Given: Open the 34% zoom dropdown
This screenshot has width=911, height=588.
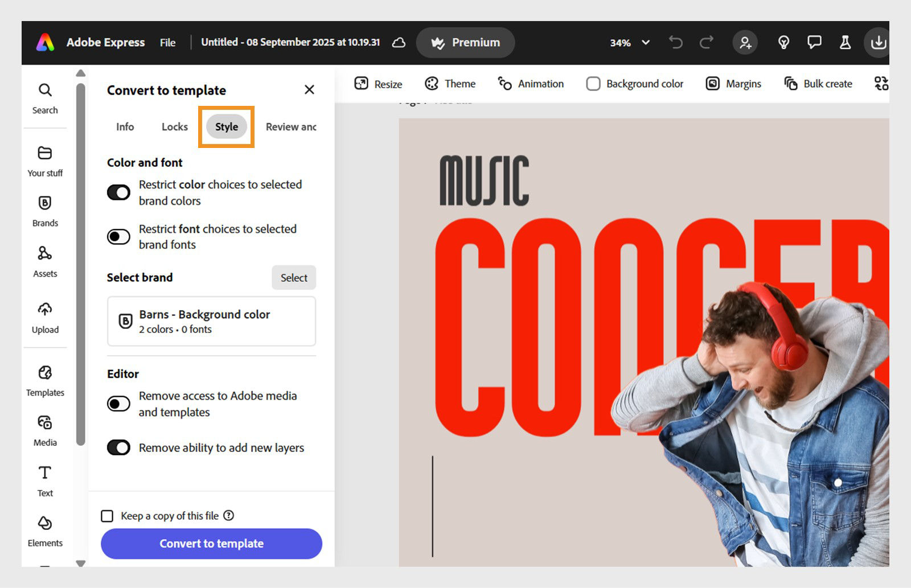Looking at the screenshot, I should (630, 43).
